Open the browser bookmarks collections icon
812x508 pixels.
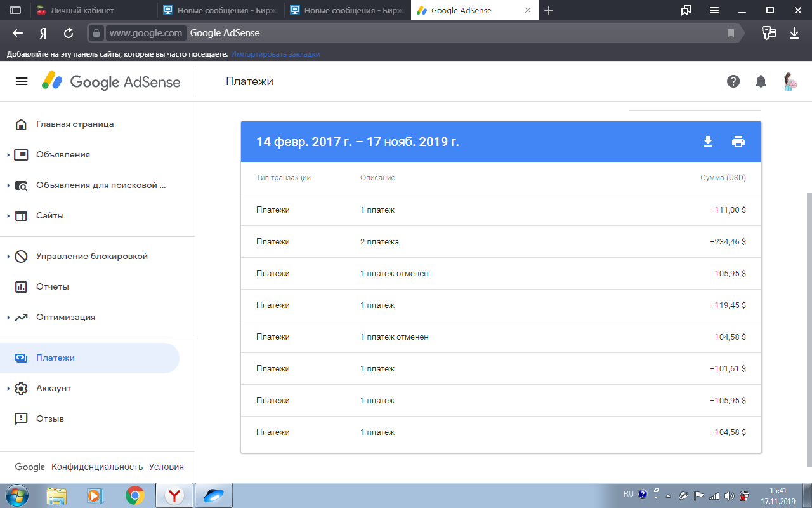coord(686,10)
